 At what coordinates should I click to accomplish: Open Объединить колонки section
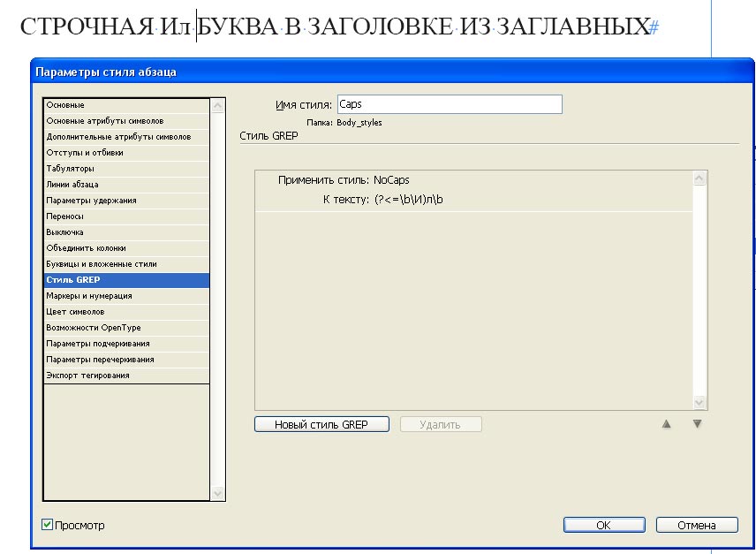[127, 248]
